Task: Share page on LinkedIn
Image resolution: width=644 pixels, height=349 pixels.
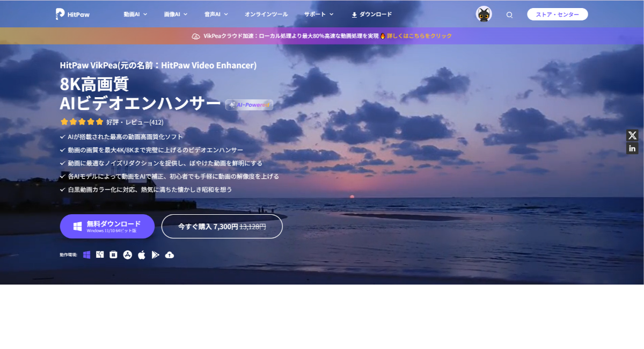Action: (x=632, y=148)
